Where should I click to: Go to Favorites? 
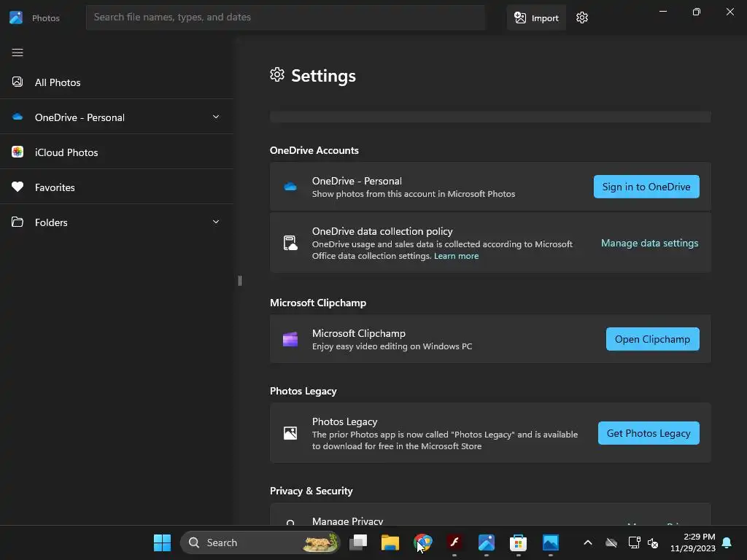pos(117,187)
